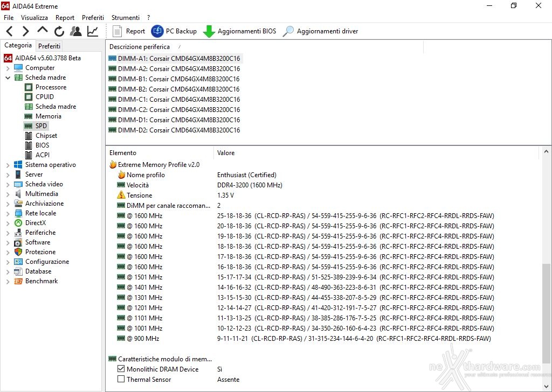Click the Valore column header
The height and width of the screenshot is (392, 552).
(x=376, y=153)
